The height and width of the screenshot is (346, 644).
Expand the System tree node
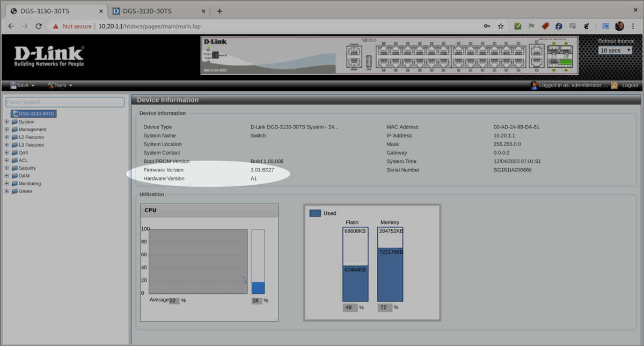coord(6,122)
